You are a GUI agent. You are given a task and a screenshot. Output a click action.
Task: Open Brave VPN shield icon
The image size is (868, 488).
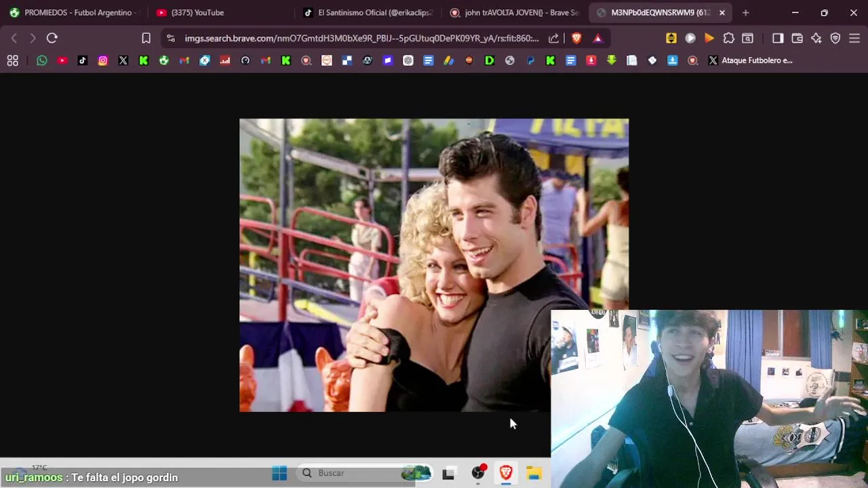(835, 39)
